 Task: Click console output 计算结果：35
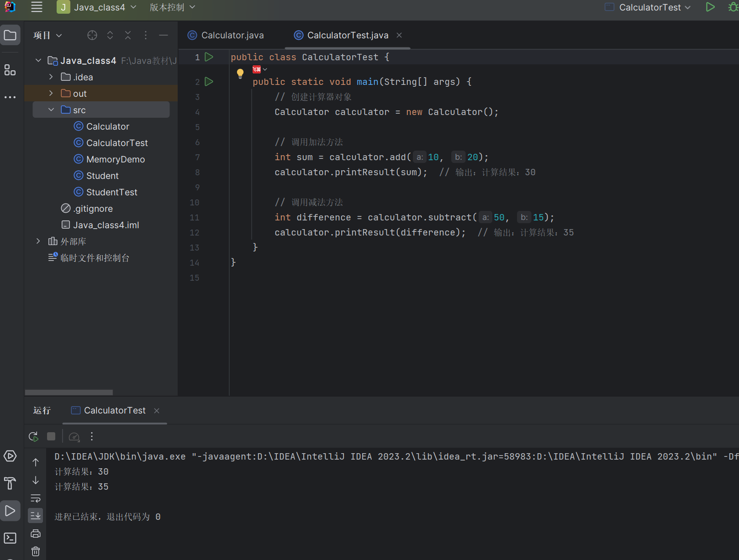(x=82, y=487)
